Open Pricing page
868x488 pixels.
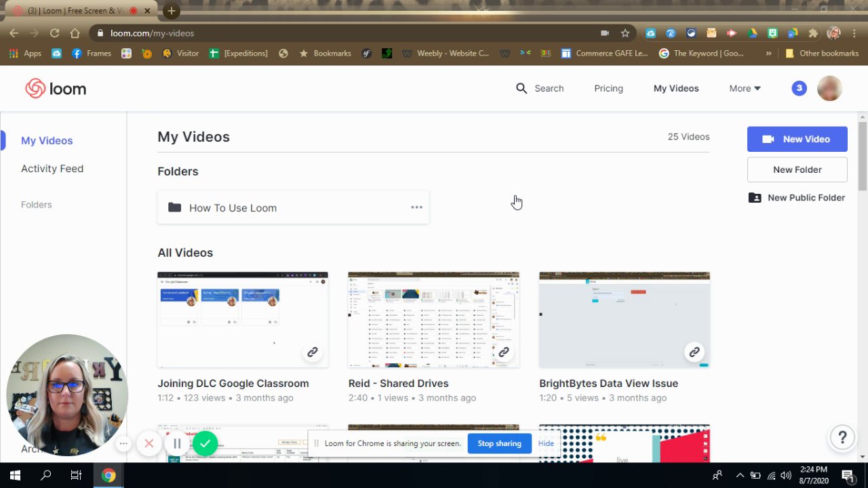point(608,88)
